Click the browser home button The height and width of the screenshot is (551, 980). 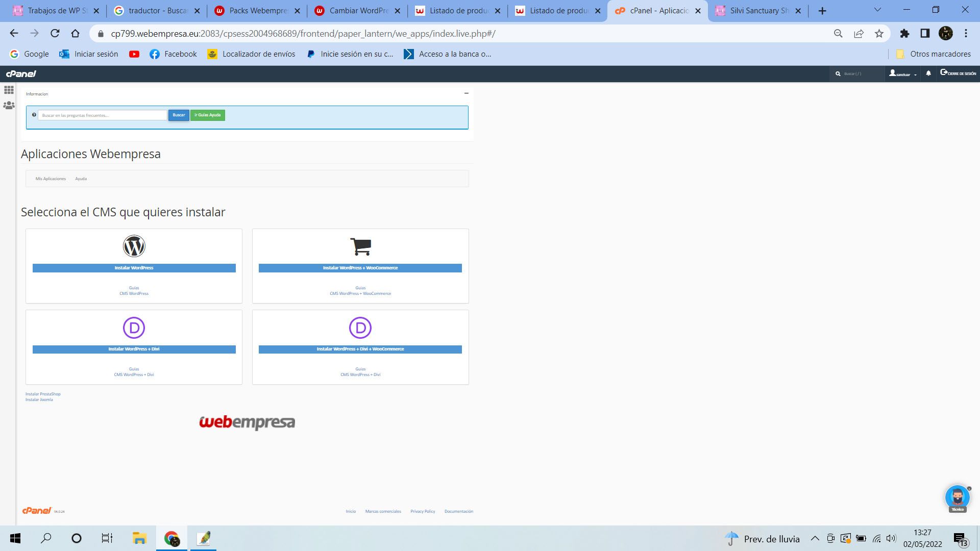point(76,33)
